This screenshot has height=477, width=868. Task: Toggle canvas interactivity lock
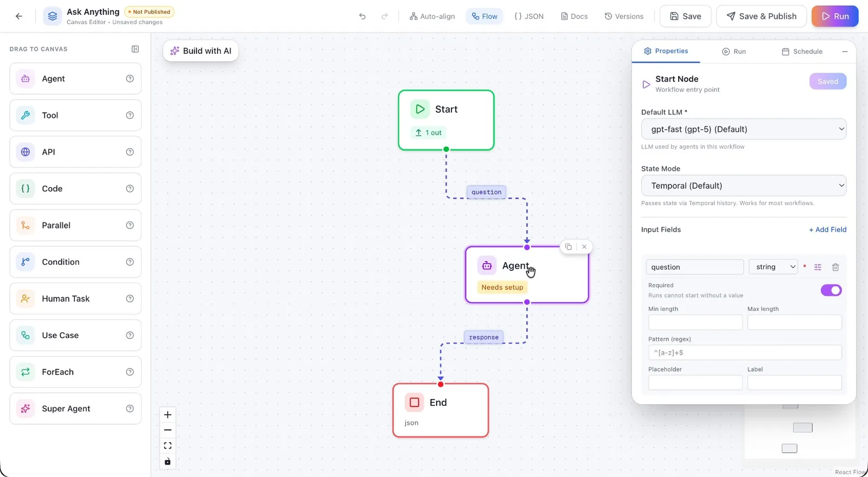pyautogui.click(x=168, y=461)
